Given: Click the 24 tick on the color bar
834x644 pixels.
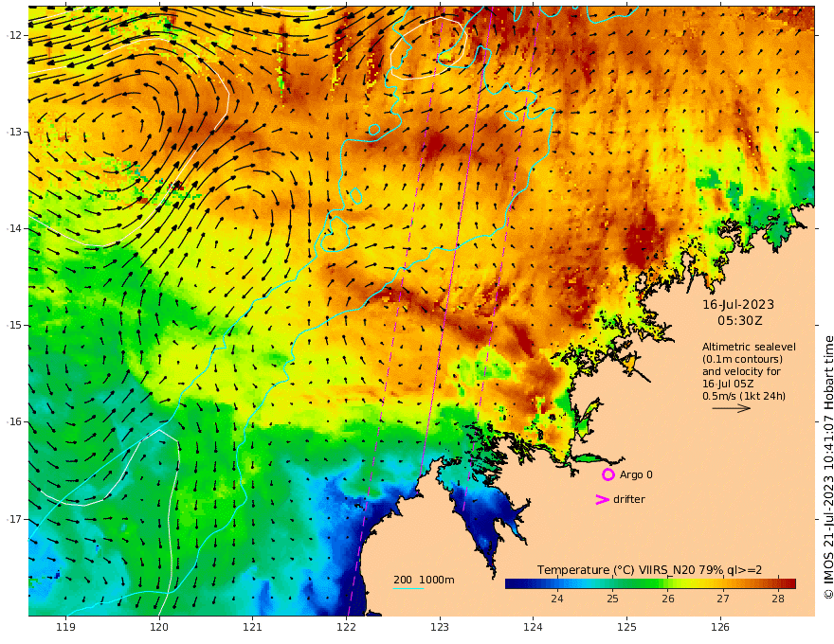Looking at the screenshot, I should [556, 599].
